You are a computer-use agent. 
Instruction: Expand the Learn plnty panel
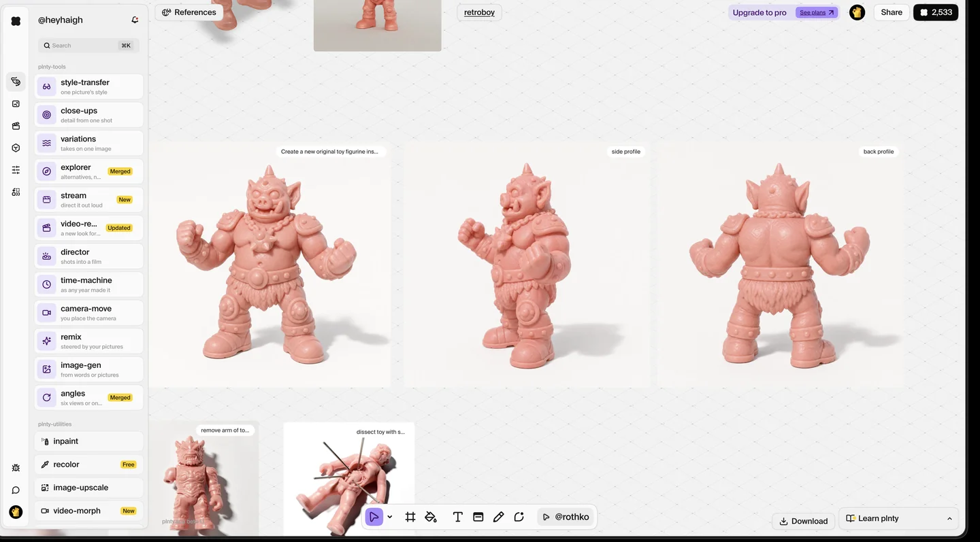tap(898, 518)
